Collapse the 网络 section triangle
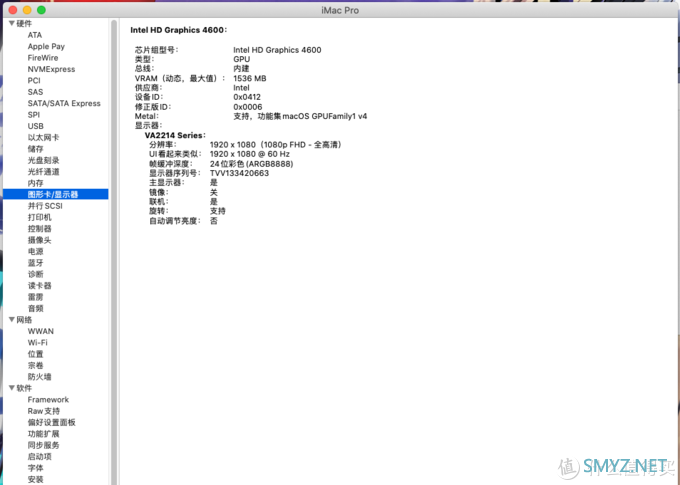Viewport: 680px width, 485px height. pos(12,320)
